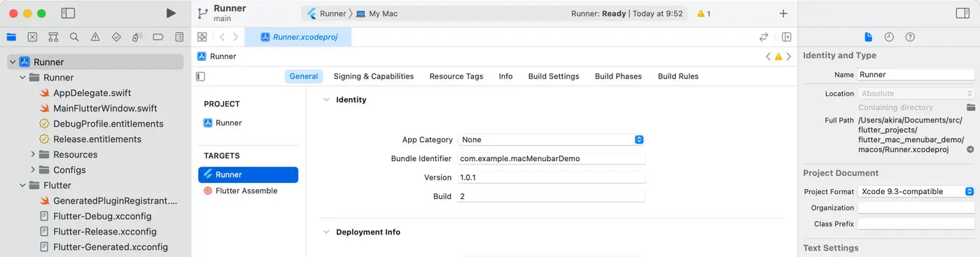Show the Quick Help inspector

pyautogui.click(x=910, y=37)
